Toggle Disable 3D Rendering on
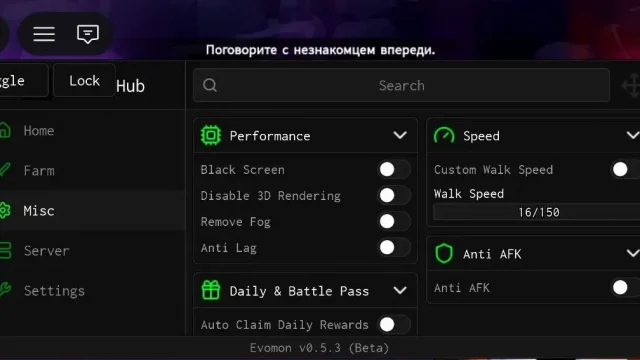The width and height of the screenshot is (640, 360). tap(393, 196)
